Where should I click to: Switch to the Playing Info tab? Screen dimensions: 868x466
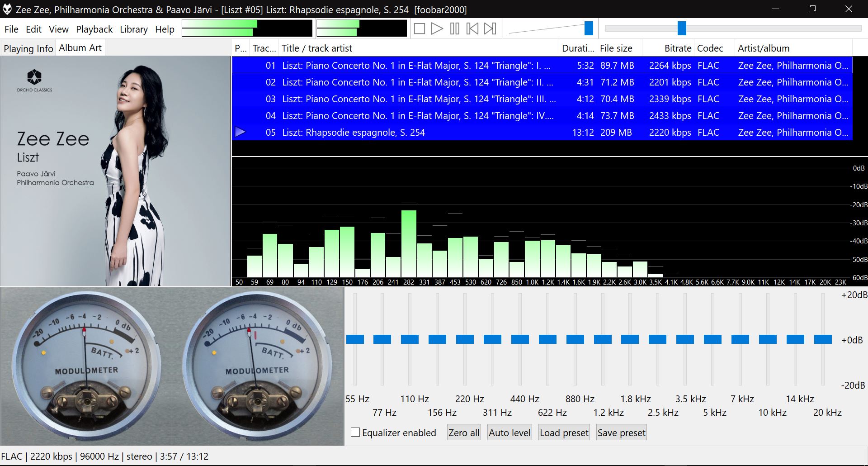[x=28, y=48]
